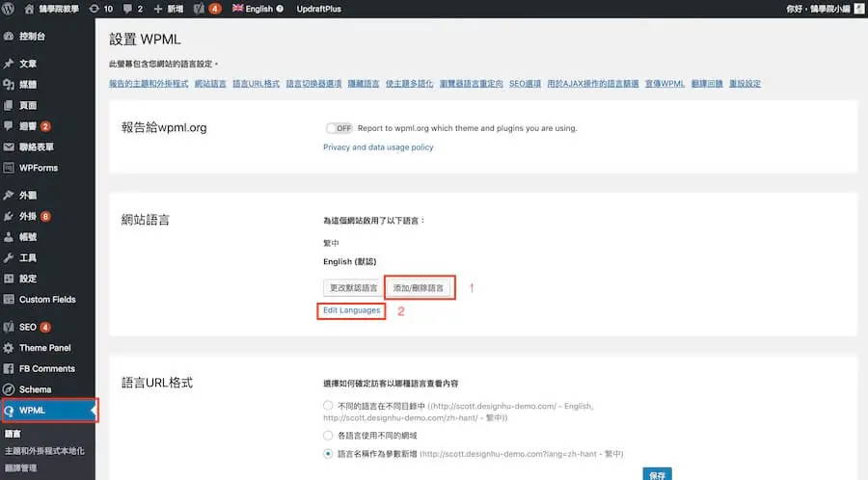Open the 控制台 dashboard icon
868x480 pixels.
pos(9,37)
